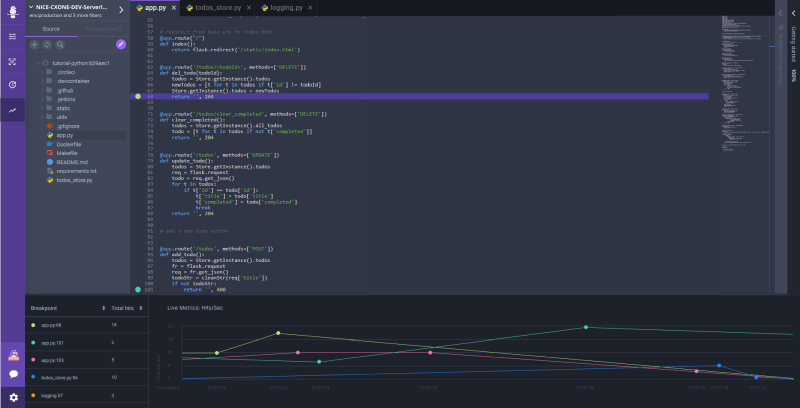Expand the Breakpoint Properties panel chevron
Screen dimensions: 800x408
tap(780, 13)
